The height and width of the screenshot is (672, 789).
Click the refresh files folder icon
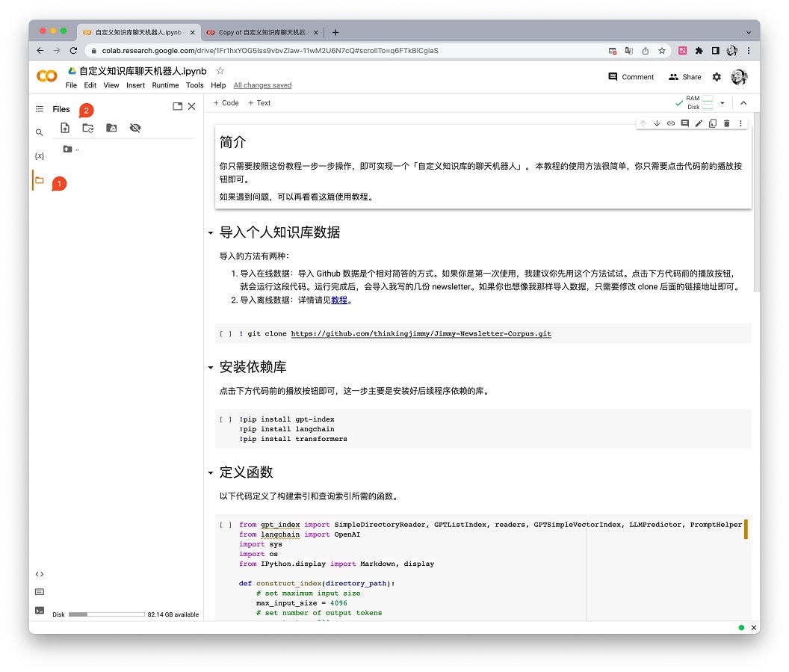click(88, 128)
